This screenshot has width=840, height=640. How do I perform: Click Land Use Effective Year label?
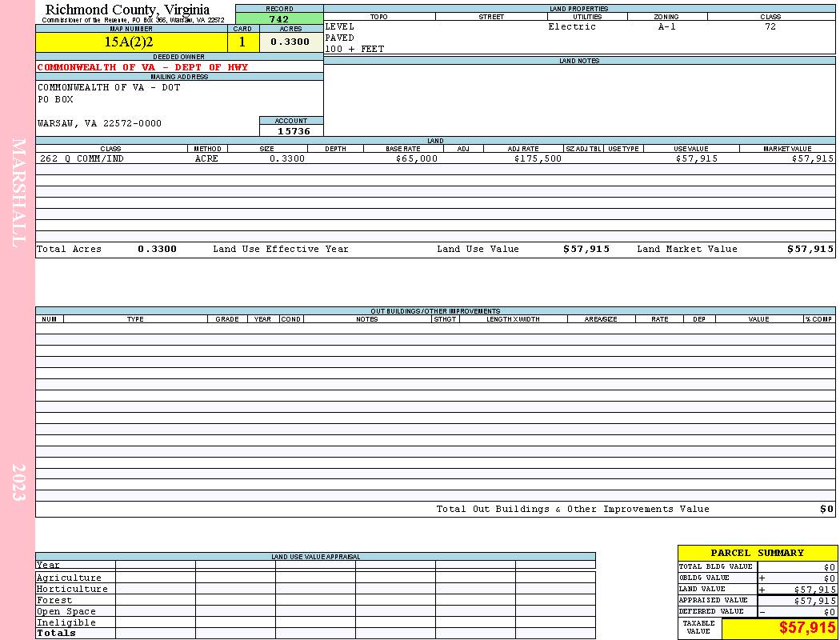[281, 249]
